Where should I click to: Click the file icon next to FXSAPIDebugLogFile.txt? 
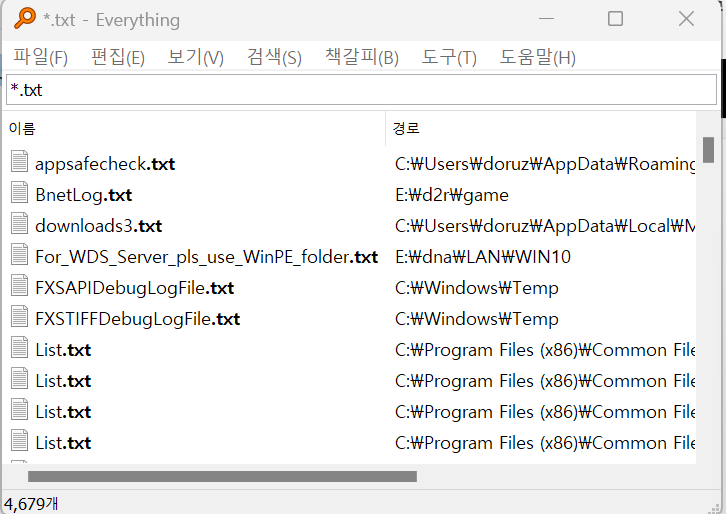tap(19, 286)
